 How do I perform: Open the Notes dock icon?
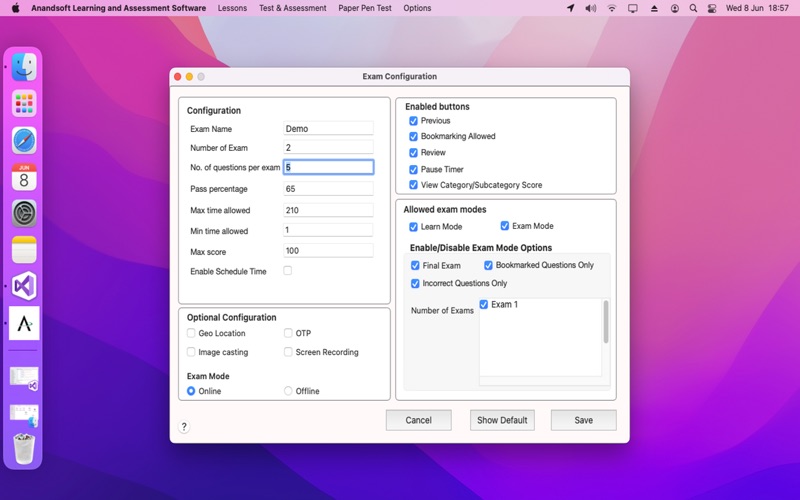tap(24, 249)
